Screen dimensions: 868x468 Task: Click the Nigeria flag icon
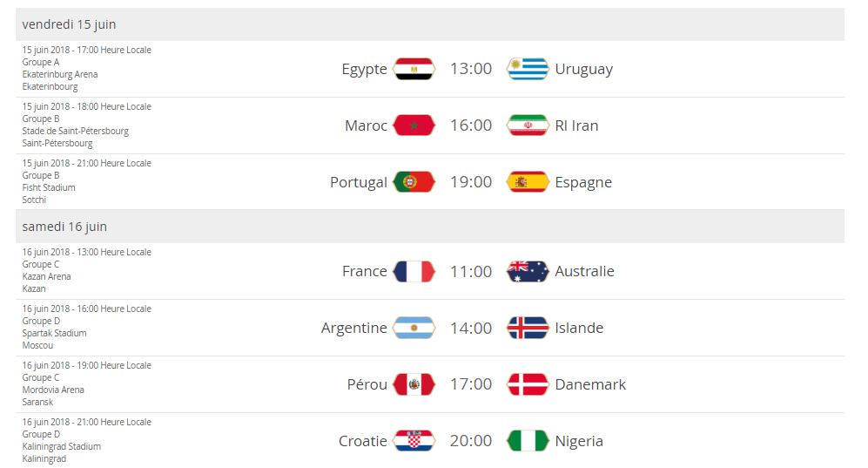click(528, 441)
